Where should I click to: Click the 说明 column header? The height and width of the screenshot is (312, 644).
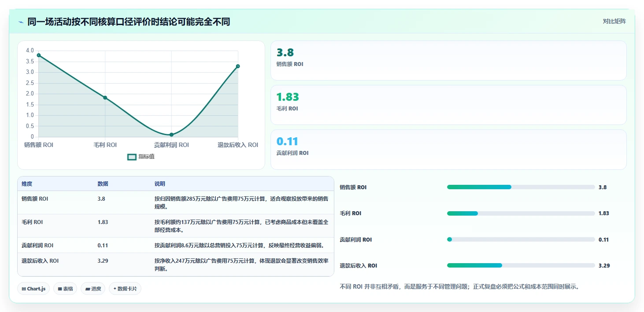159,184
